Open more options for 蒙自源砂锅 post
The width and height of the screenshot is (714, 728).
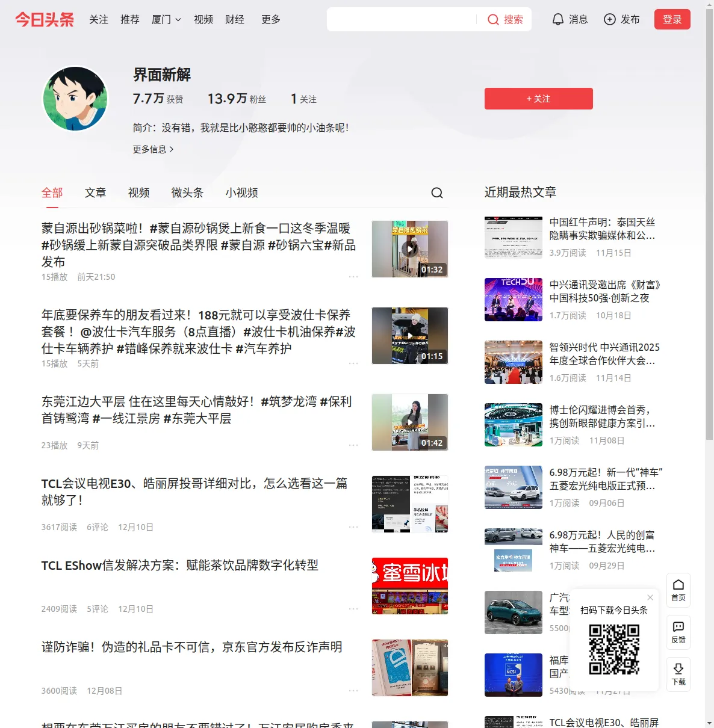pyautogui.click(x=353, y=277)
